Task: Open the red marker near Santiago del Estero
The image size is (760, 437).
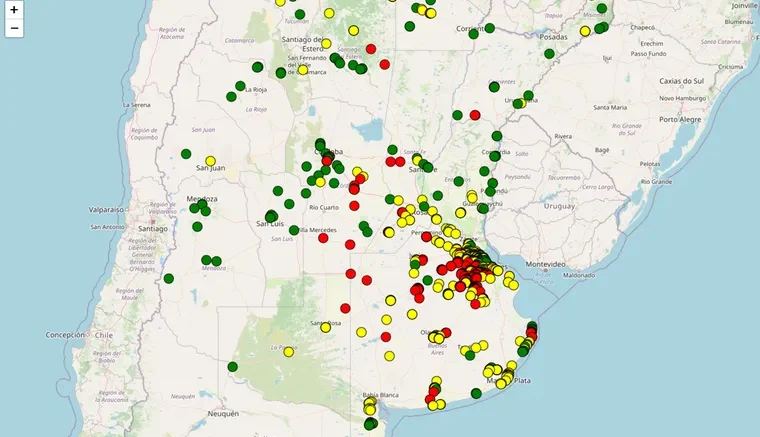Action: pyautogui.click(x=371, y=48)
